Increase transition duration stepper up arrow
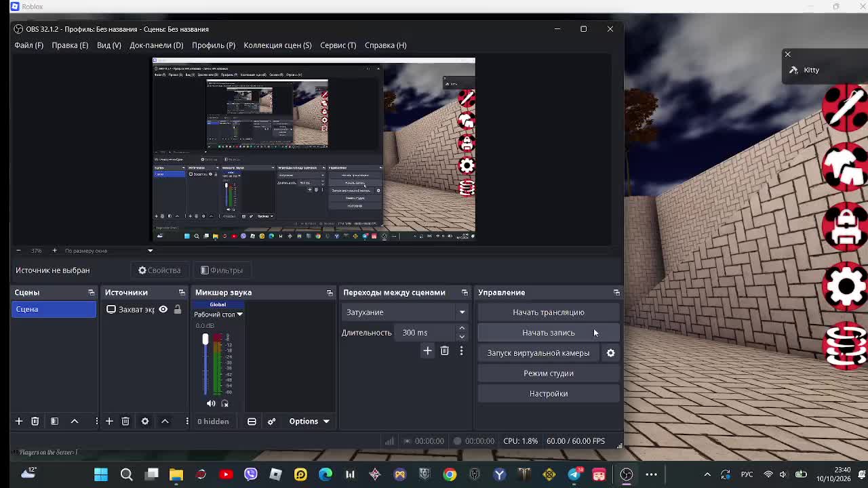 point(462,329)
